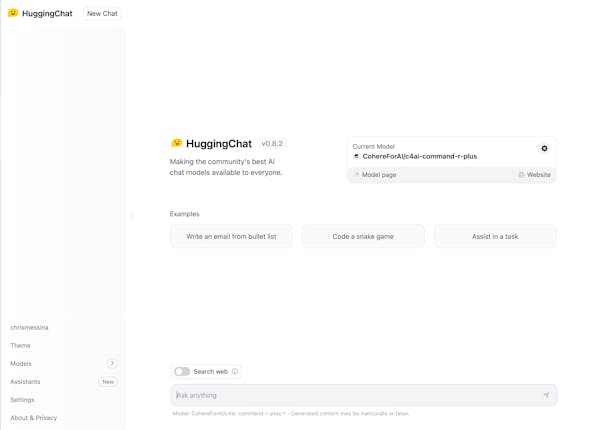
Task: Select 'Assist in a task' example
Action: tap(495, 236)
